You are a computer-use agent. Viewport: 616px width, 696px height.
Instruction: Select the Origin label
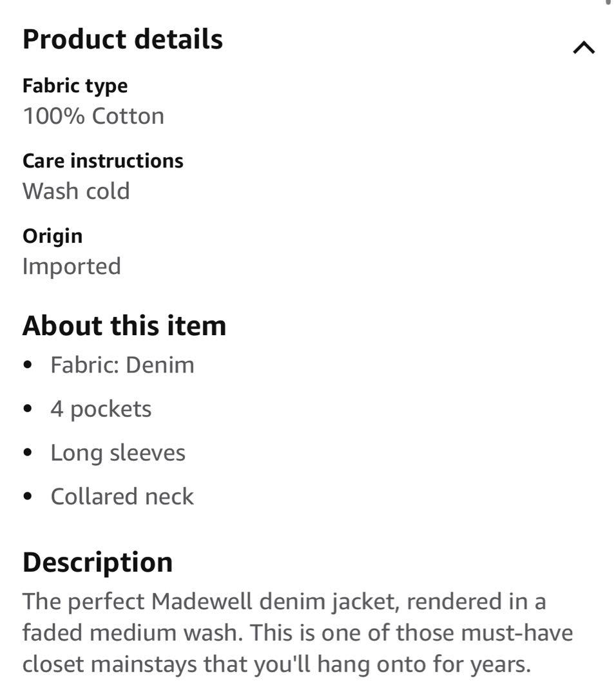point(52,237)
